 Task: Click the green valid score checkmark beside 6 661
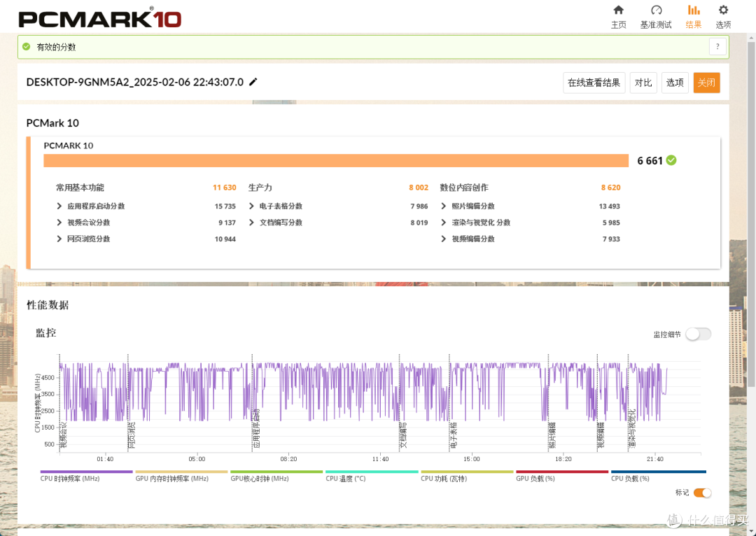pyautogui.click(x=671, y=160)
